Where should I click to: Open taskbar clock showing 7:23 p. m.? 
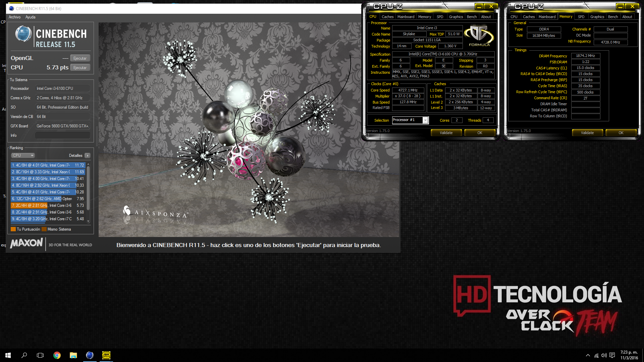pos(629,355)
